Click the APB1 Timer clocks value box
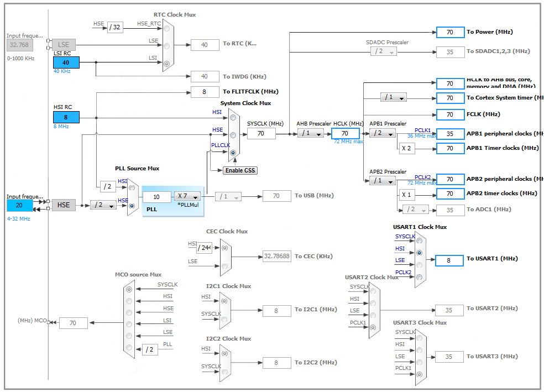 click(x=451, y=149)
